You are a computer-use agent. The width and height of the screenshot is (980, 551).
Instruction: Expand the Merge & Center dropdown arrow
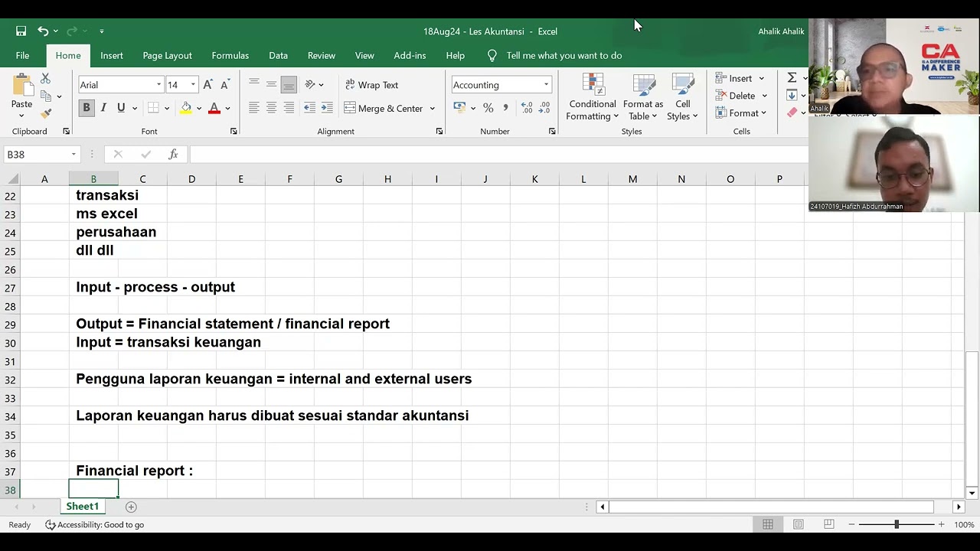[432, 109]
